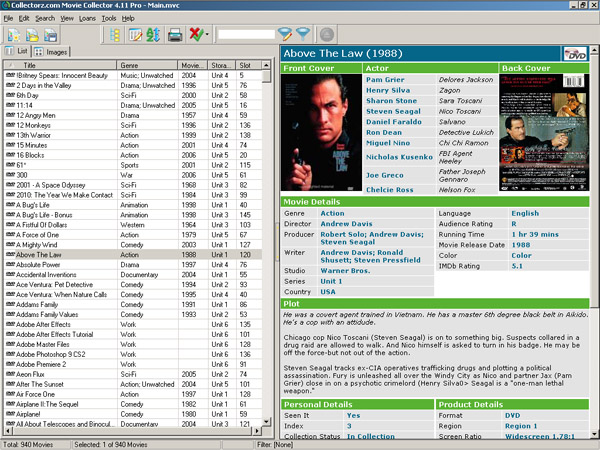Toggle the folder tree view icon
Viewport: 600px width, 450px height.
114,35
